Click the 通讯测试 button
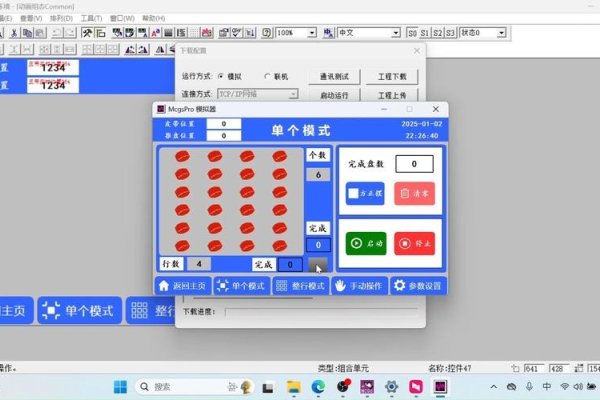Viewport: 600px width, 400px height. 334,77
